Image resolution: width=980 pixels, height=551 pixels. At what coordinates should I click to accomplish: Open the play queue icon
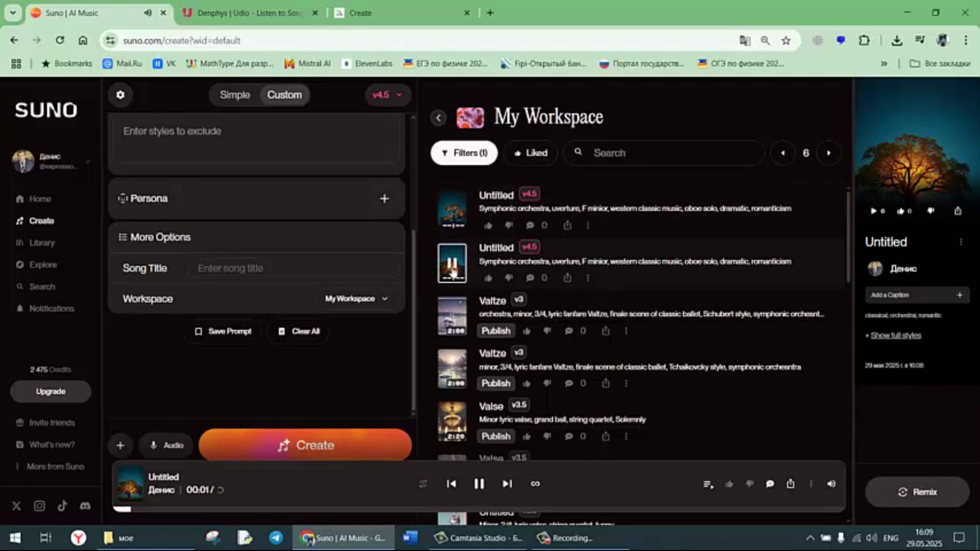tap(708, 484)
